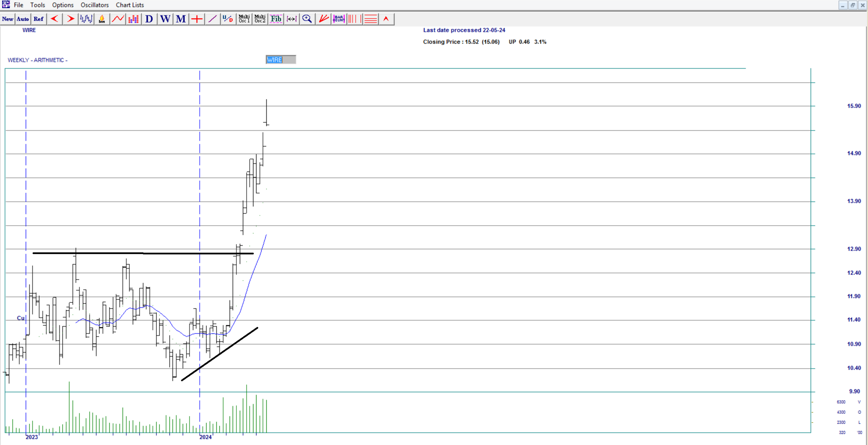
Task: Activate the speed fan lines tool
Action: [x=323, y=19]
